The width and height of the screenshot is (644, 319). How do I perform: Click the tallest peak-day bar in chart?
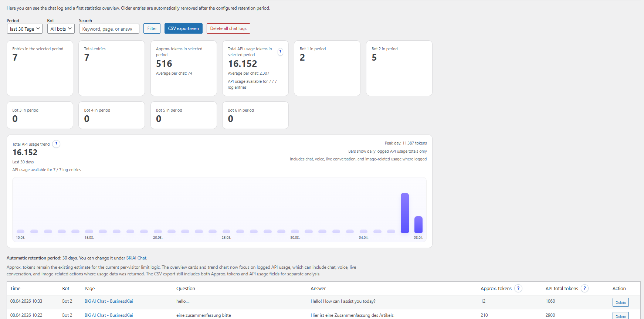pyautogui.click(x=404, y=213)
